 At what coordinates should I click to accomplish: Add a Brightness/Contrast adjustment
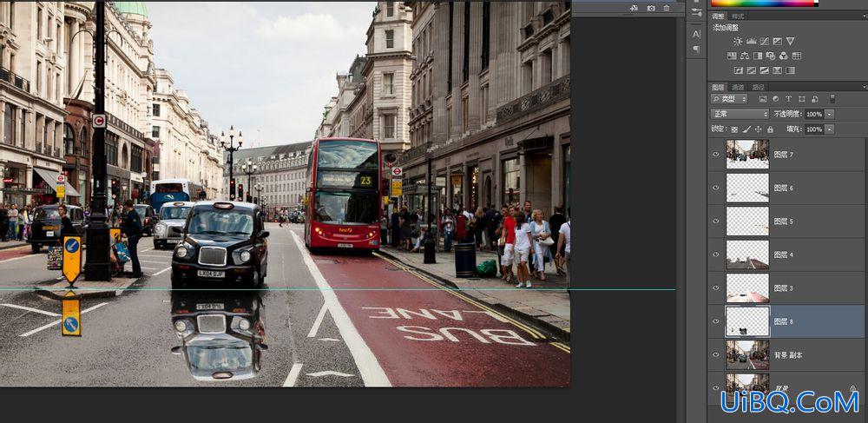738,41
